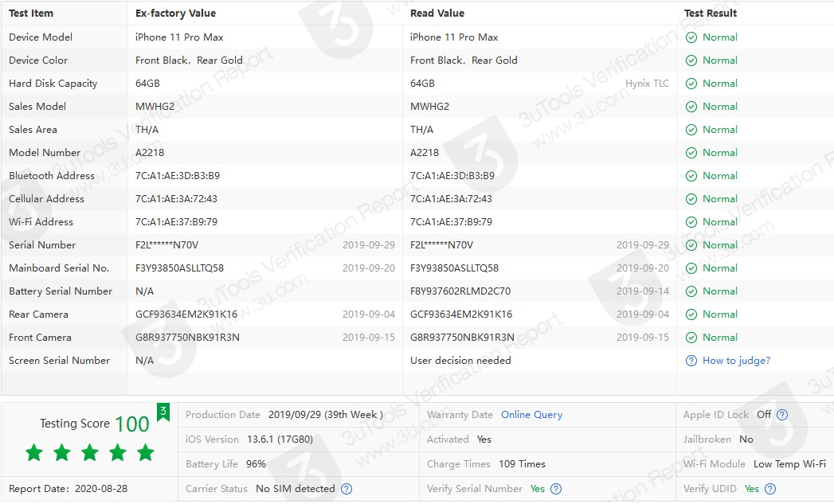Click the Normal check icon for Device Color
Image resolution: width=834 pixels, height=504 pixels.
coord(691,61)
